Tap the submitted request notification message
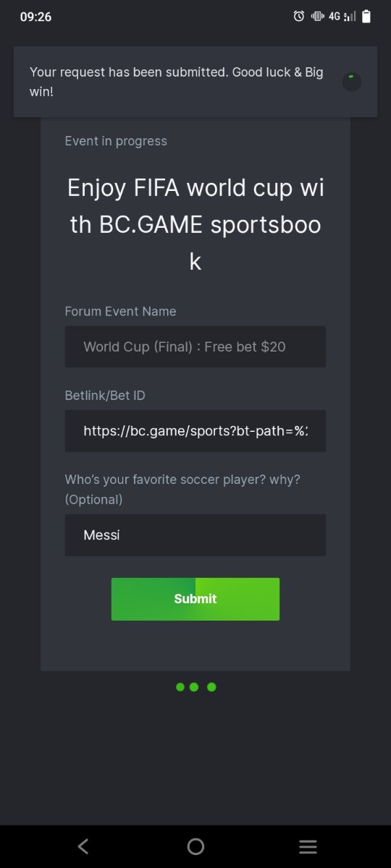391x868 pixels. [x=177, y=82]
